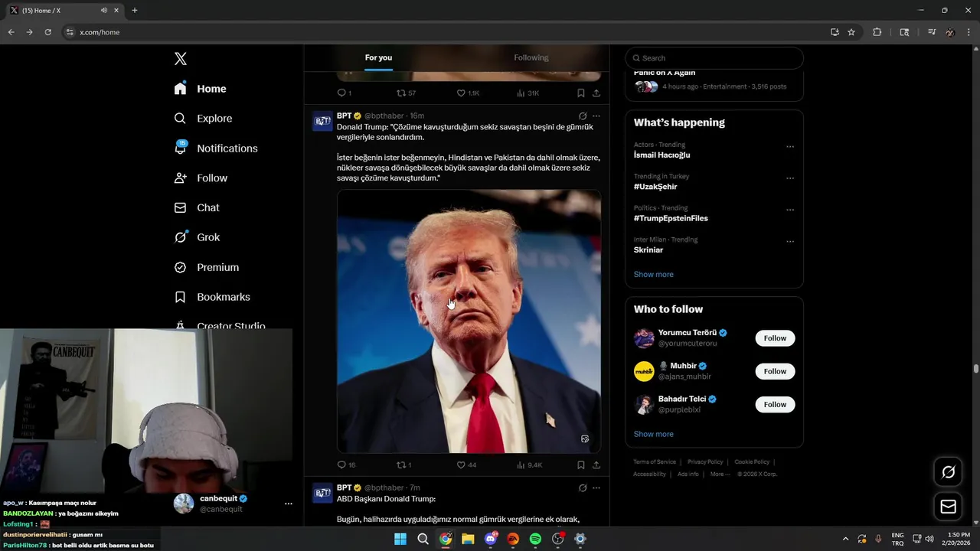Switch to the Following tab
This screenshot has height=551, width=980.
pyautogui.click(x=531, y=57)
